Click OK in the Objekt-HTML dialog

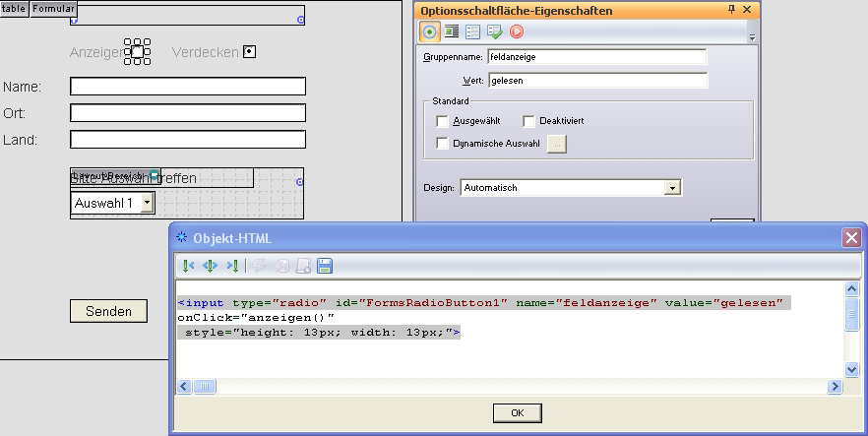(518, 412)
